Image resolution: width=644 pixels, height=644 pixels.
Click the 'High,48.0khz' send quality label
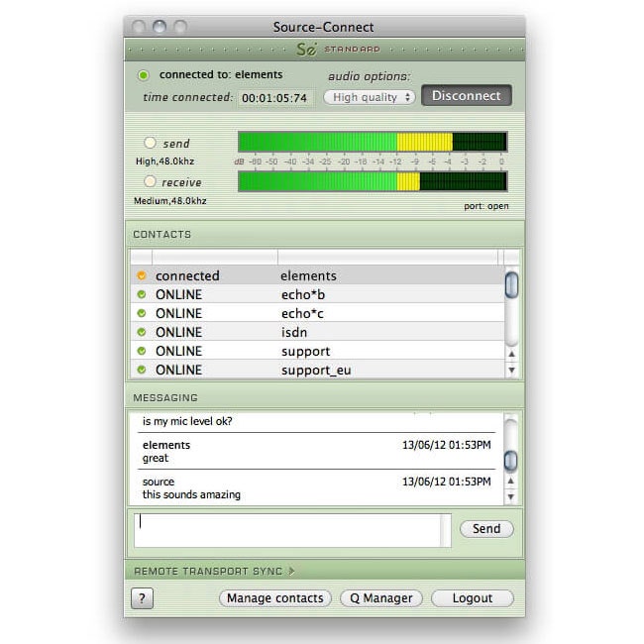164,161
